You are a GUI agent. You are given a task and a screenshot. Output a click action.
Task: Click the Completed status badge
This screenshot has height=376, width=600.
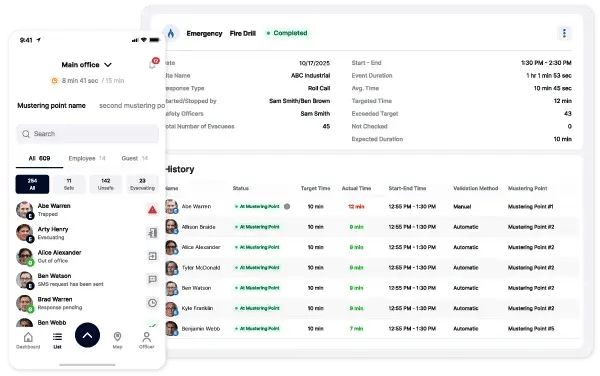[x=287, y=33]
